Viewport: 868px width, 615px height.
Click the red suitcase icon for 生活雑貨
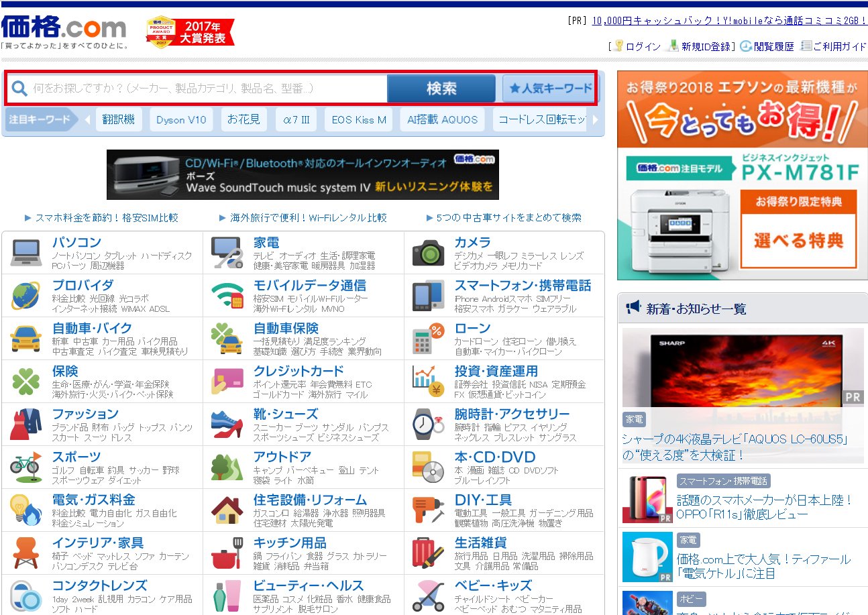[x=429, y=553]
